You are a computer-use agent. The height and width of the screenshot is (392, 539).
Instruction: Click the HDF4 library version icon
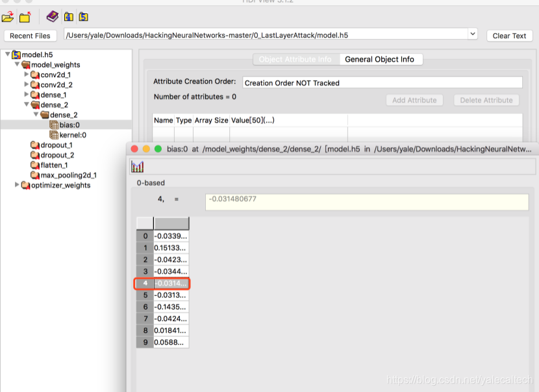[x=69, y=16]
